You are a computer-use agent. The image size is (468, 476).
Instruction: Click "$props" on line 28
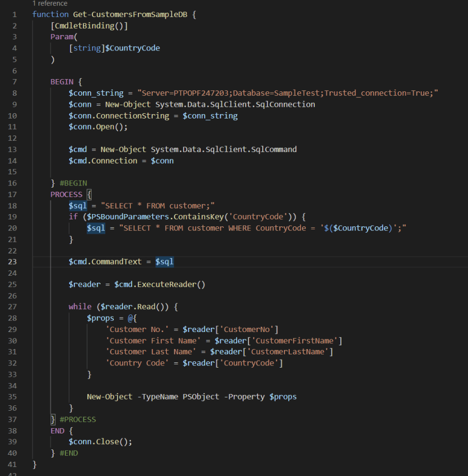click(101, 318)
